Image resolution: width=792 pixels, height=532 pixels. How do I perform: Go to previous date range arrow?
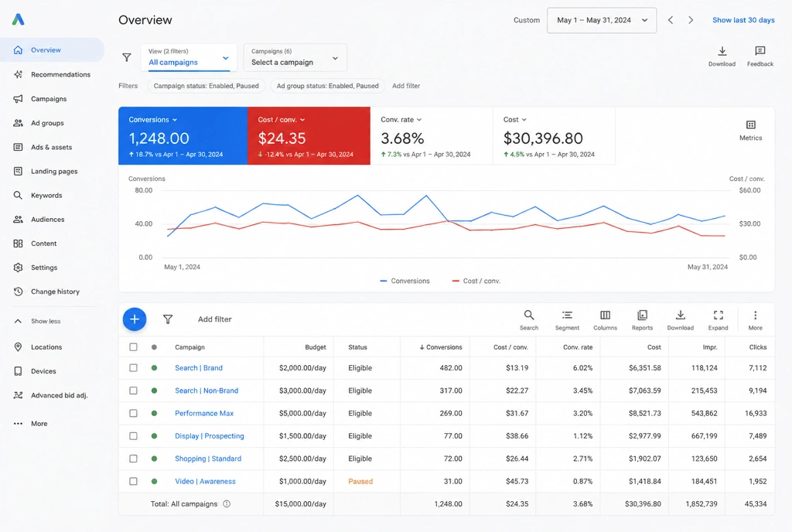click(x=671, y=20)
